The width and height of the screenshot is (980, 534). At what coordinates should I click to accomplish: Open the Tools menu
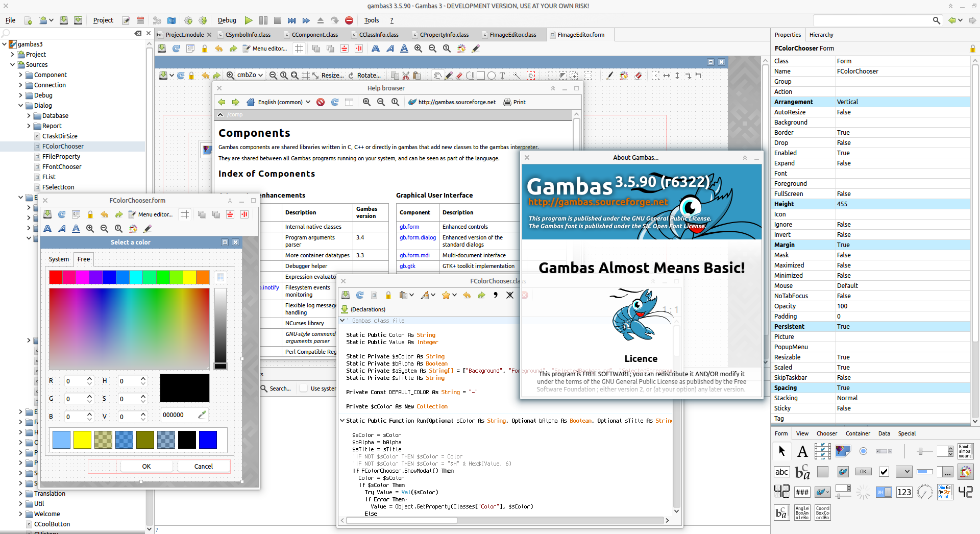click(x=371, y=20)
